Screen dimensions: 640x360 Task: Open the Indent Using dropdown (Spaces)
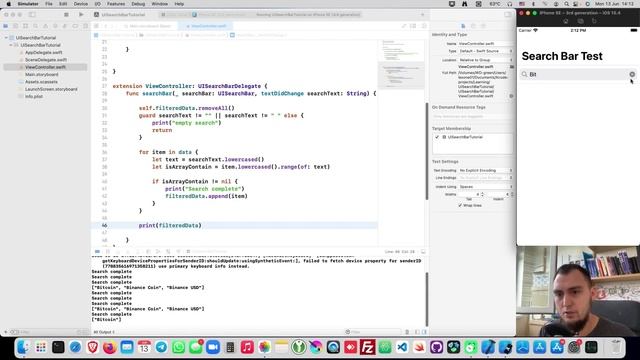pos(486,187)
